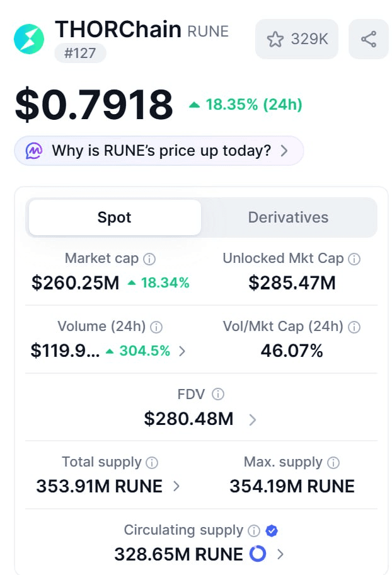Switch to the Derivatives tab
392x575 pixels.
288,218
